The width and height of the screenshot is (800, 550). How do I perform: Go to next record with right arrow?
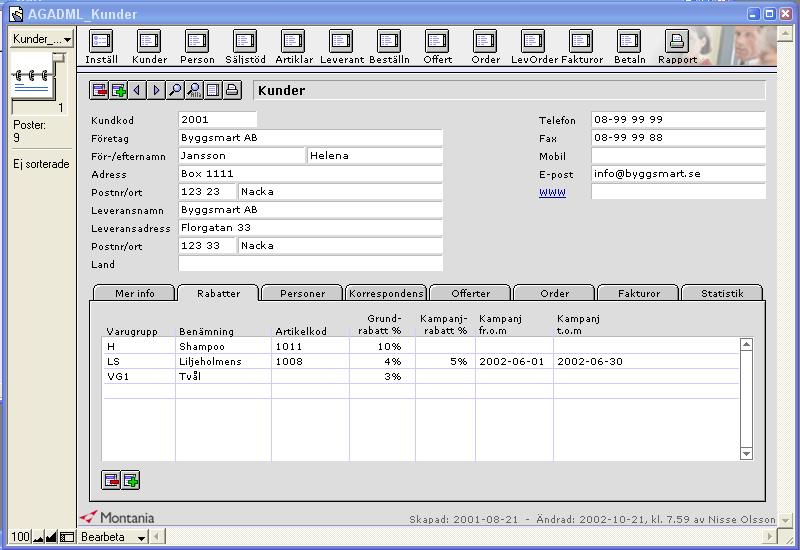tap(156, 91)
